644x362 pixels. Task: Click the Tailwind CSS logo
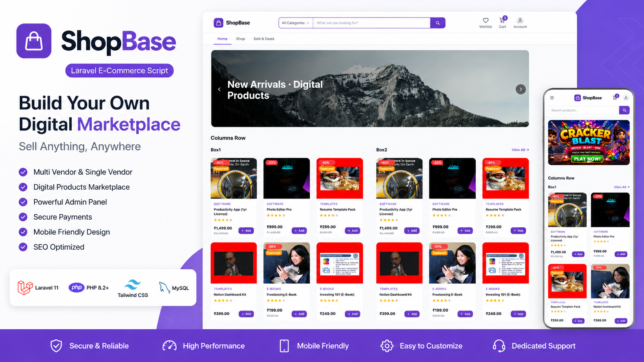(132, 285)
